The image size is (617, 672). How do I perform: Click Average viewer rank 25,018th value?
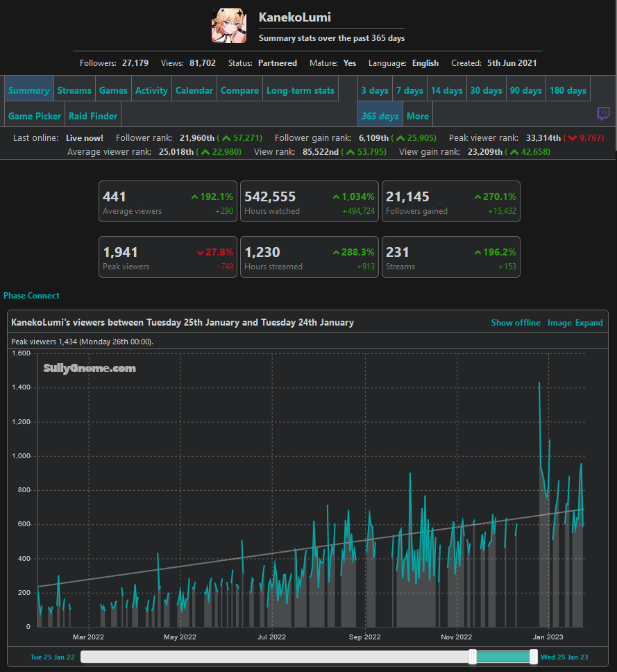pos(176,152)
